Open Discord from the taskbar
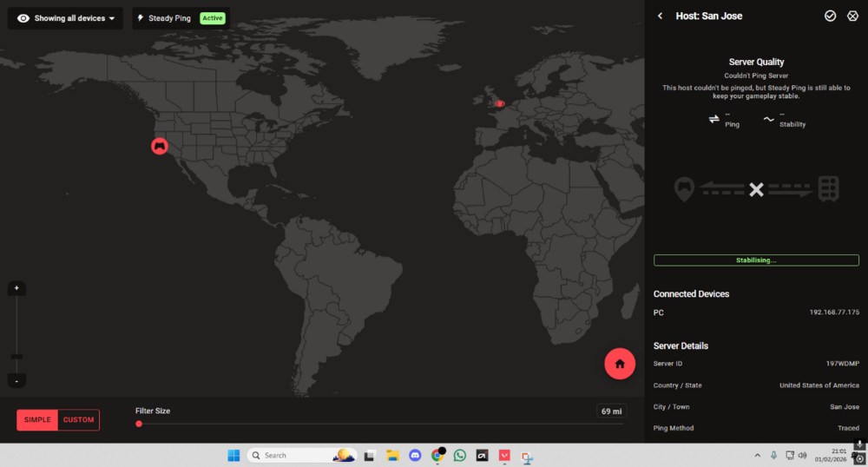 (x=415, y=455)
